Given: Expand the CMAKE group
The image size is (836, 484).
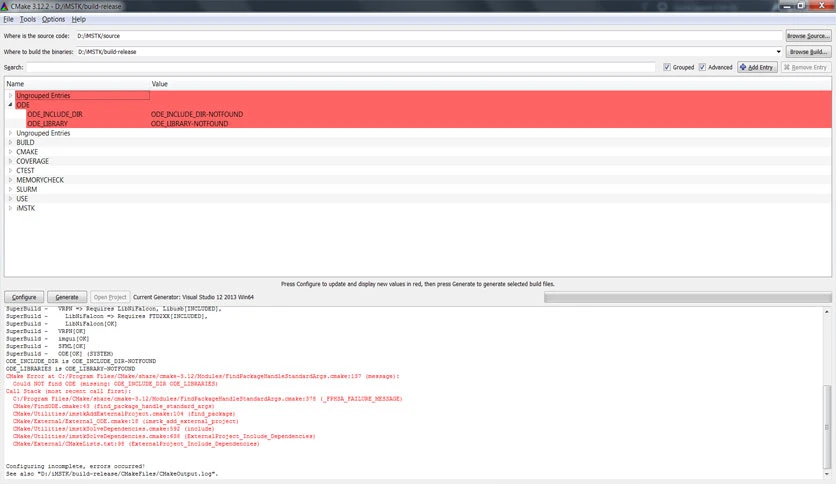Looking at the screenshot, I should click(10, 152).
